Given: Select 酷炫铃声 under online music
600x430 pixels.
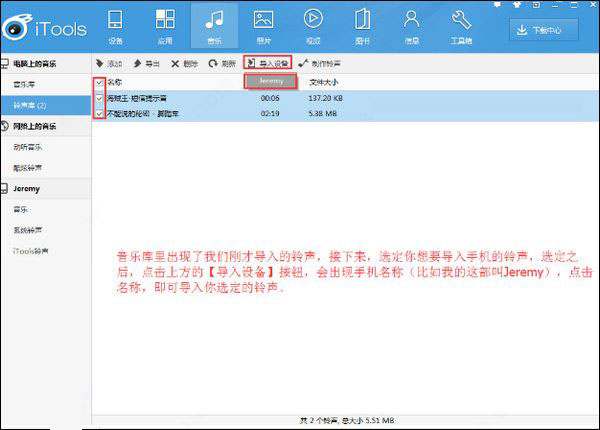Looking at the screenshot, I should pyautogui.click(x=46, y=168).
